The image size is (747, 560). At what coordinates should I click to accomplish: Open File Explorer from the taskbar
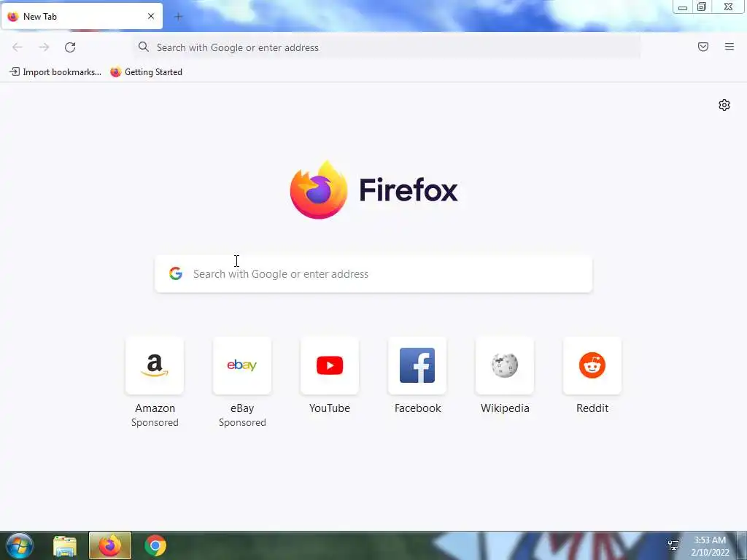pos(65,545)
